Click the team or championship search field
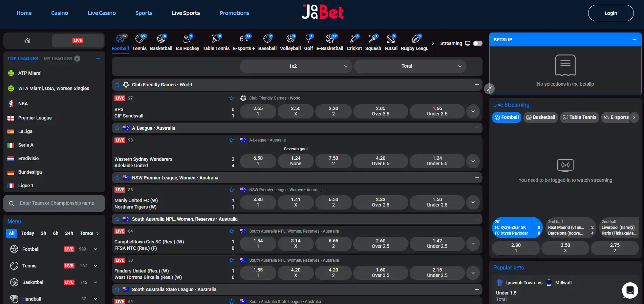644x304 pixels. pyautogui.click(x=54, y=203)
